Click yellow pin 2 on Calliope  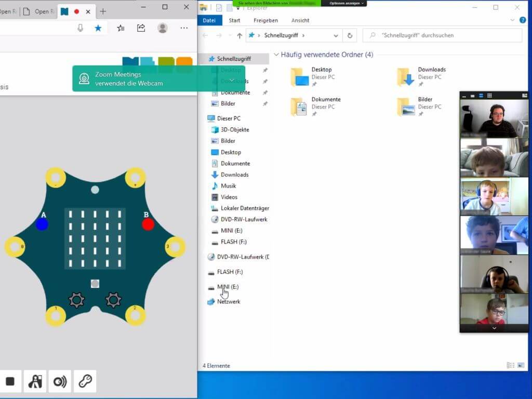(x=136, y=315)
